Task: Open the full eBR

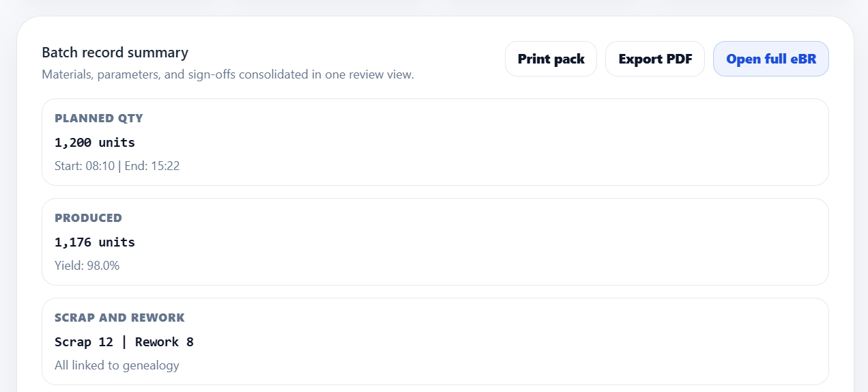Action: pos(770,59)
